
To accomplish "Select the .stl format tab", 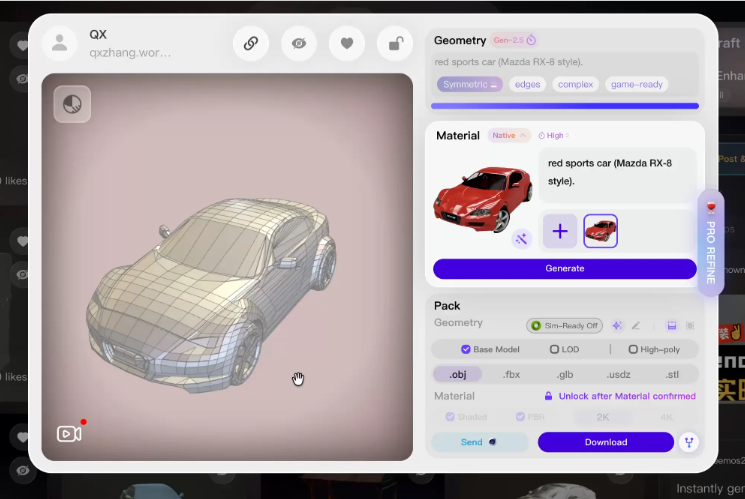I will (x=672, y=374).
